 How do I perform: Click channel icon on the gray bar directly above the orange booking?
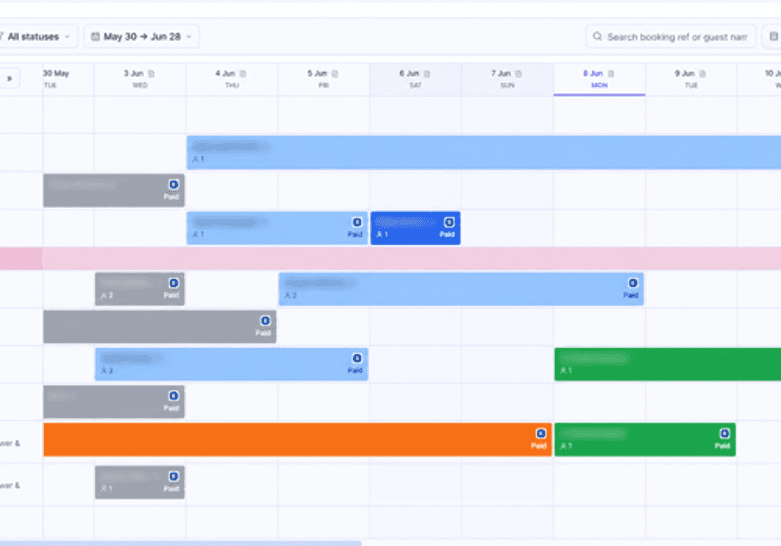coord(173,396)
